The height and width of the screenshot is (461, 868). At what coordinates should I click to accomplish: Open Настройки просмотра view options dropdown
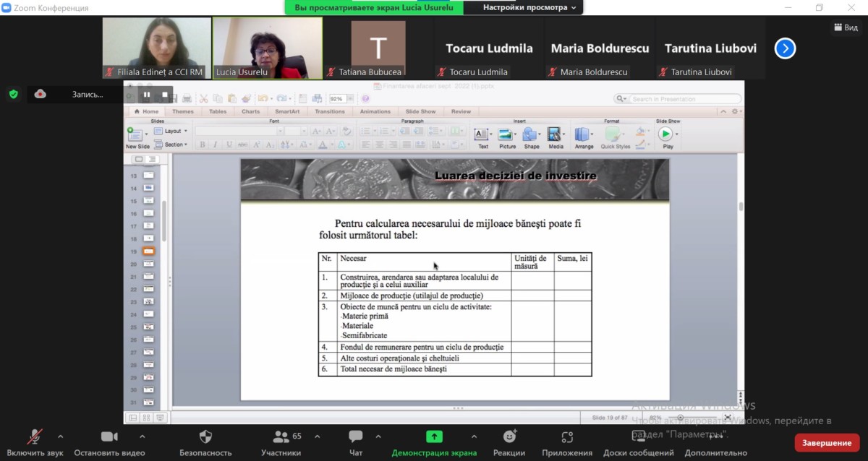click(x=529, y=7)
